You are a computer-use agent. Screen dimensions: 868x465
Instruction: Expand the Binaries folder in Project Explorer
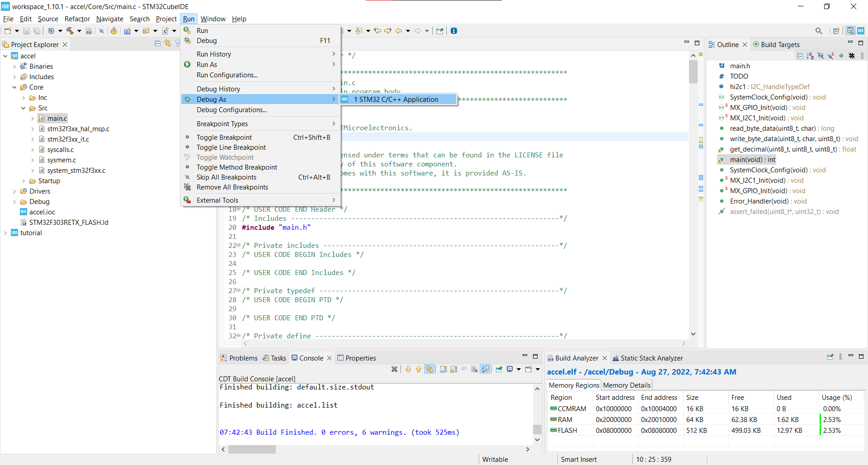pos(14,66)
